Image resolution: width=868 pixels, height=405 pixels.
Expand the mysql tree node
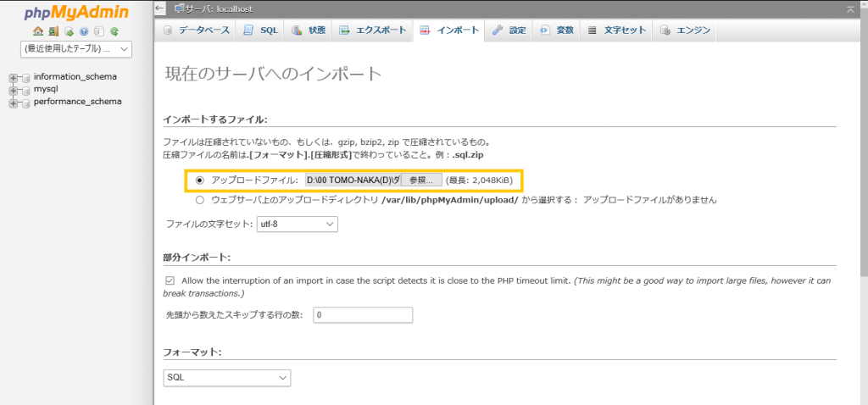coord(14,90)
